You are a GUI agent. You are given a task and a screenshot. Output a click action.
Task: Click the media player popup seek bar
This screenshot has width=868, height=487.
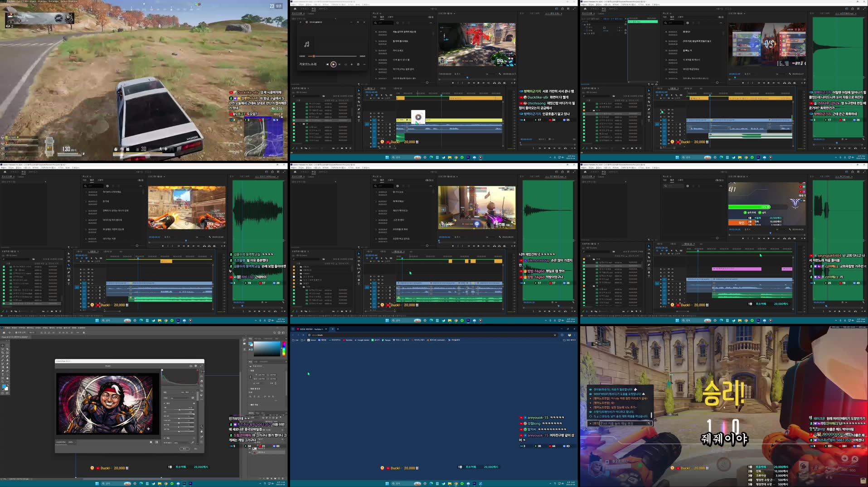coord(332,56)
